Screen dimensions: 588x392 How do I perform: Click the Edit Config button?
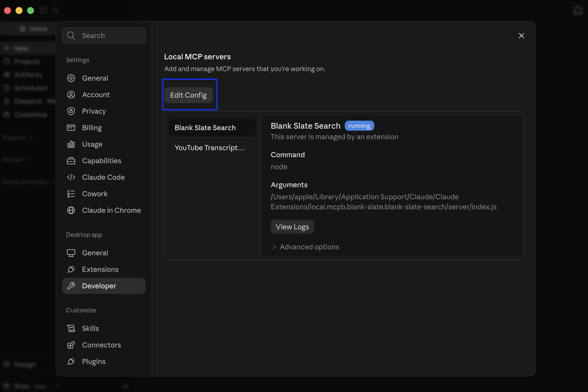[188, 95]
